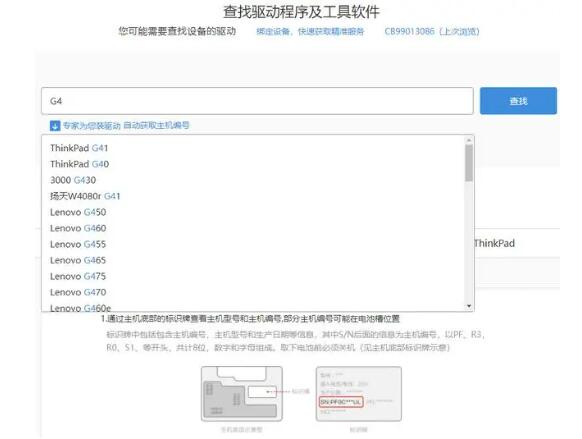Open the 绑定设备，快速获取精准服务 link
Screen dimensions: 582x439
(310, 32)
